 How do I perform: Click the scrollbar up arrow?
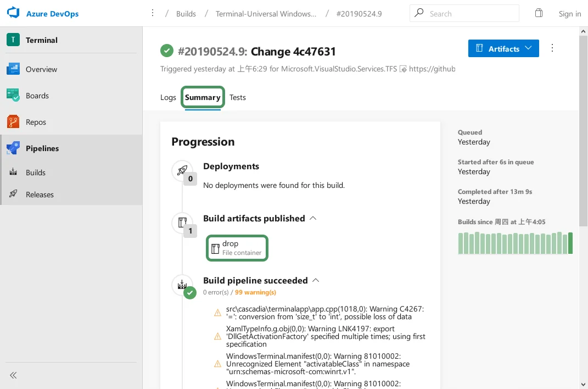tap(583, 31)
